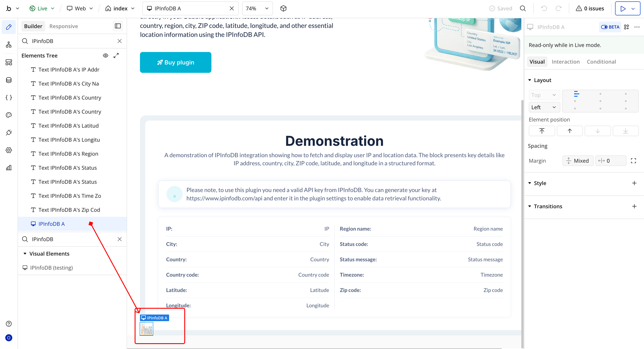This screenshot has width=644, height=349.
Task: Switch to the Conditional tab
Action: pyautogui.click(x=601, y=62)
